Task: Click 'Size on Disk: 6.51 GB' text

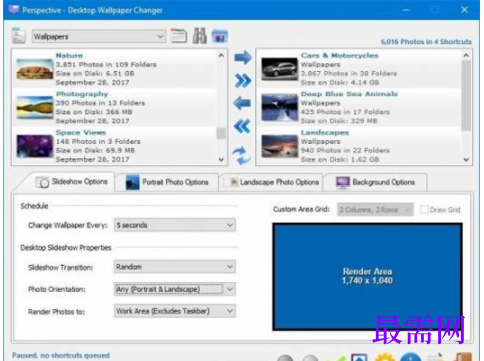Action: pyautogui.click(x=95, y=73)
